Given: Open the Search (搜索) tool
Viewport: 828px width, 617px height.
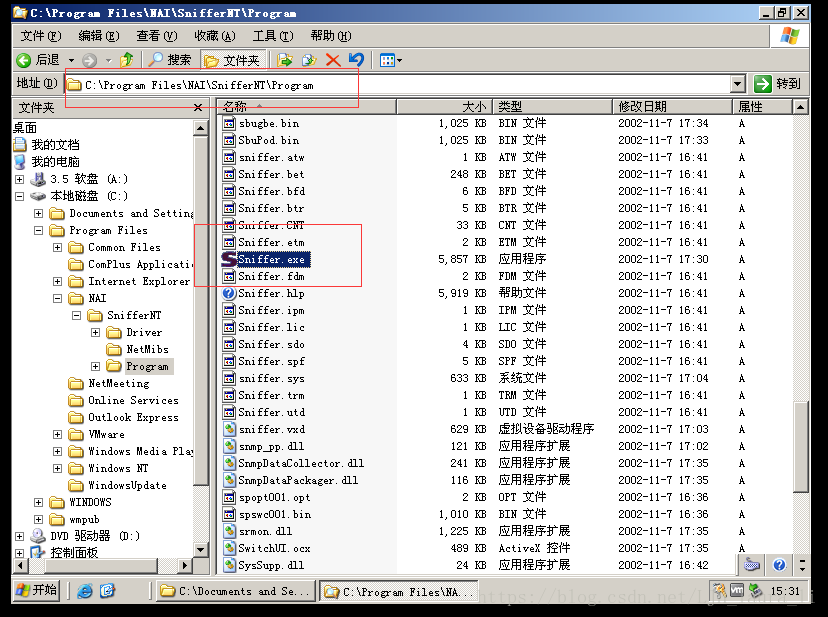Looking at the screenshot, I should (170, 60).
